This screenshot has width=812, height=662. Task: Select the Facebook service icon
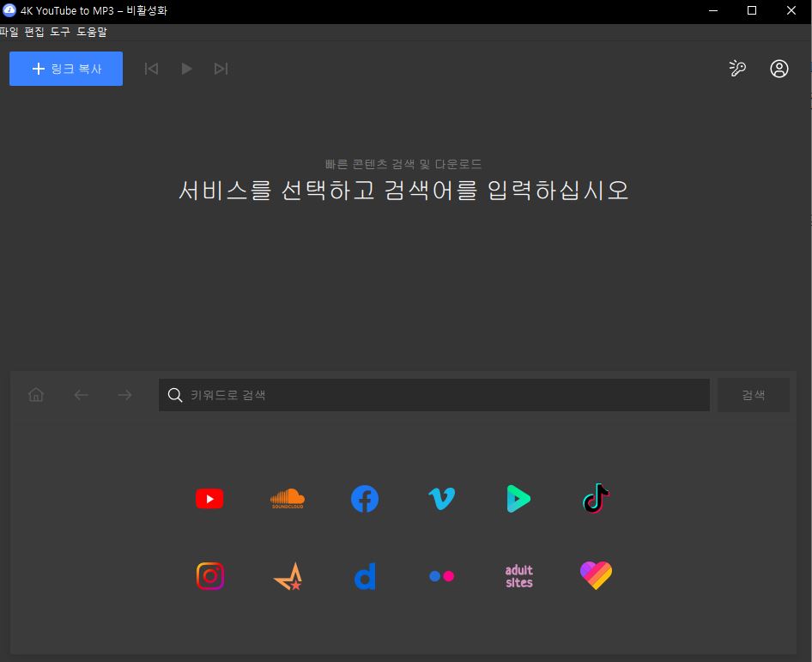tap(365, 499)
